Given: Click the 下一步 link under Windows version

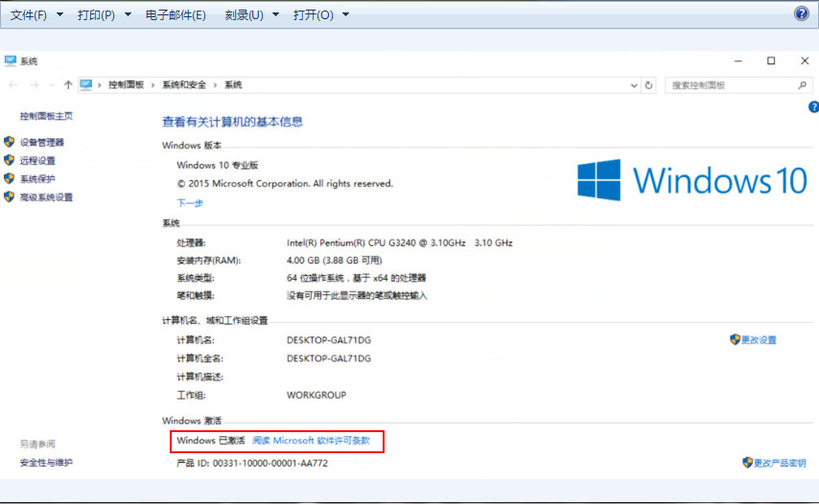Looking at the screenshot, I should click(190, 203).
